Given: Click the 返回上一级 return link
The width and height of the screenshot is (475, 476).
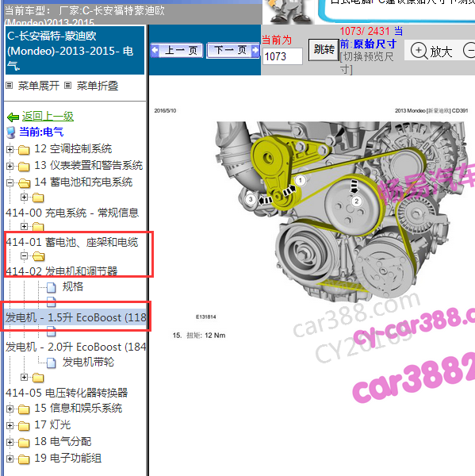Looking at the screenshot, I should tap(48, 117).
